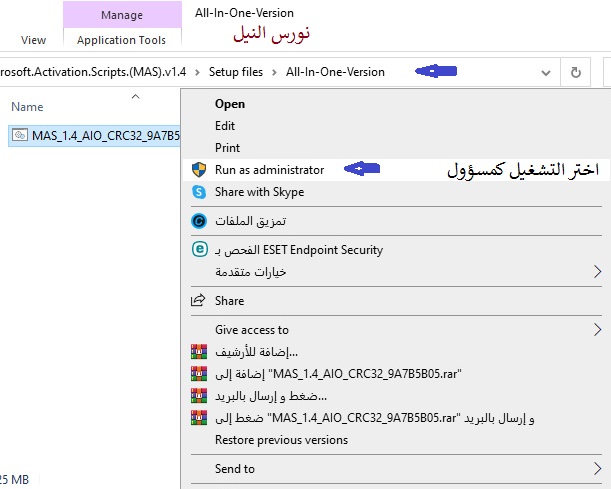Open the address bar history dropdown

[x=545, y=73]
